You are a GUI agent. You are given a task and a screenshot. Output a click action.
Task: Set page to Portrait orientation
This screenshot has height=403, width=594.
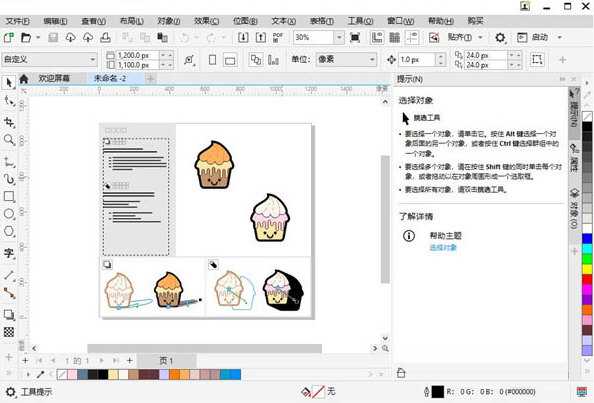213,59
